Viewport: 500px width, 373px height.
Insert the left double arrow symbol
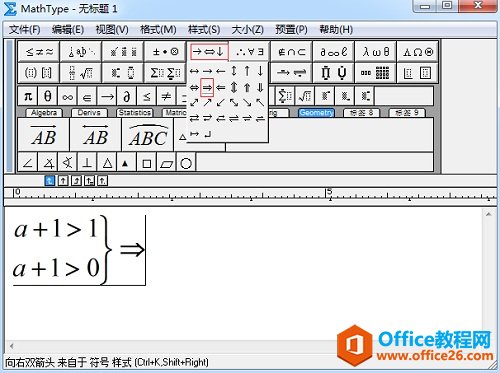(x=220, y=88)
